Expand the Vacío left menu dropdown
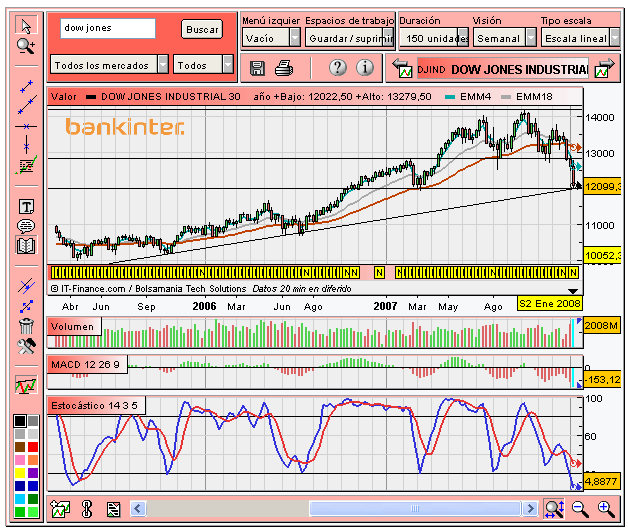Viewport: 628px width, 532px height. coord(271,38)
